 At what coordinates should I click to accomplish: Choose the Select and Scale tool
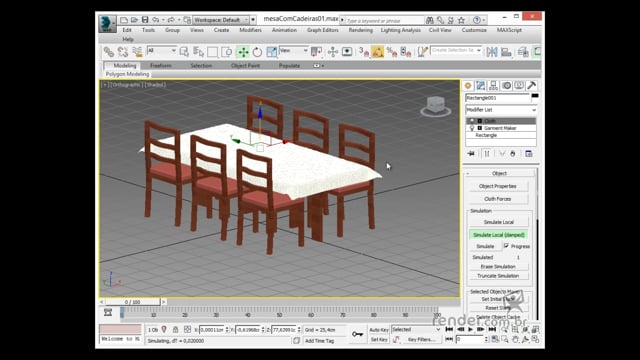pyautogui.click(x=271, y=52)
